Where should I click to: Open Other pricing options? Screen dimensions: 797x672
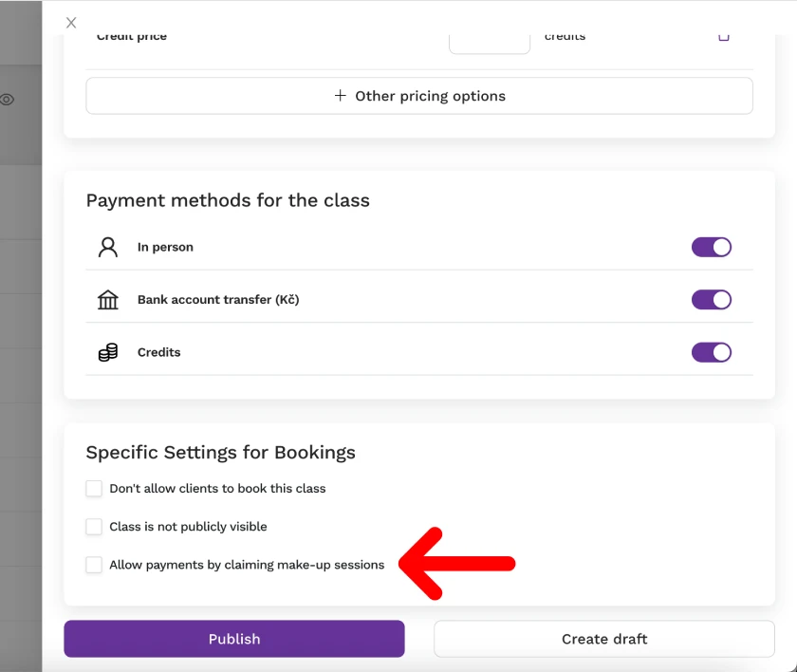click(419, 96)
